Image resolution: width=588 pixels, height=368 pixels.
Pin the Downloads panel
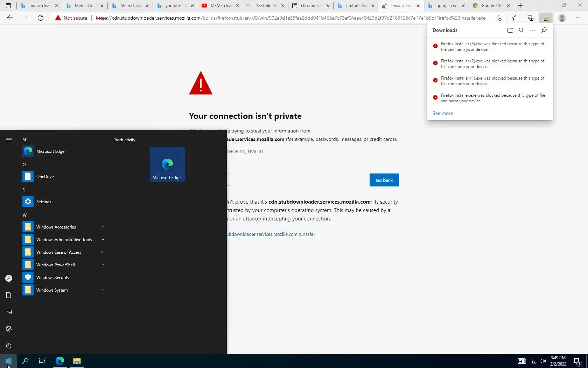[544, 30]
